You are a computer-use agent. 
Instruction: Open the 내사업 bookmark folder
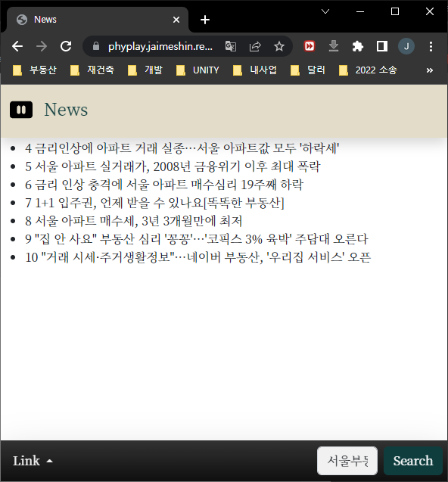254,70
